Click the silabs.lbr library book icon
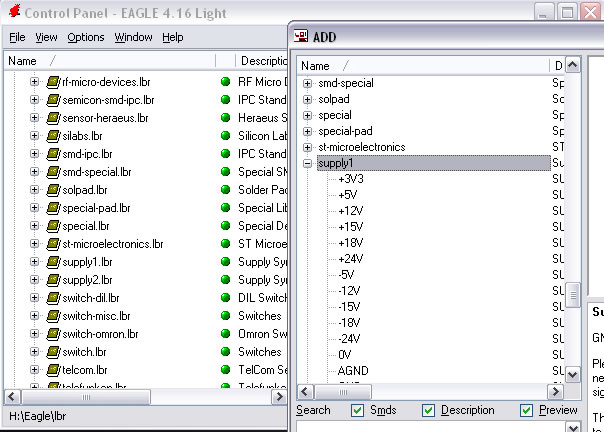604x432 pixels. pos(53,136)
